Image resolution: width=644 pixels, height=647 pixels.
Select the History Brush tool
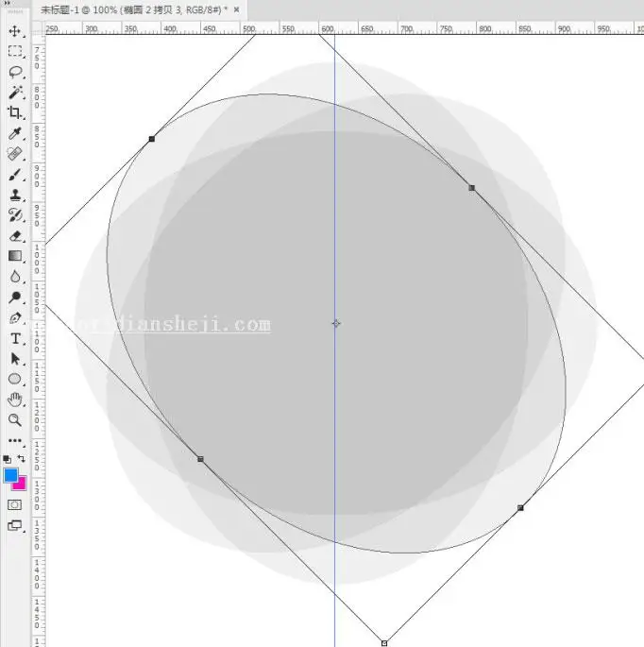click(15, 215)
